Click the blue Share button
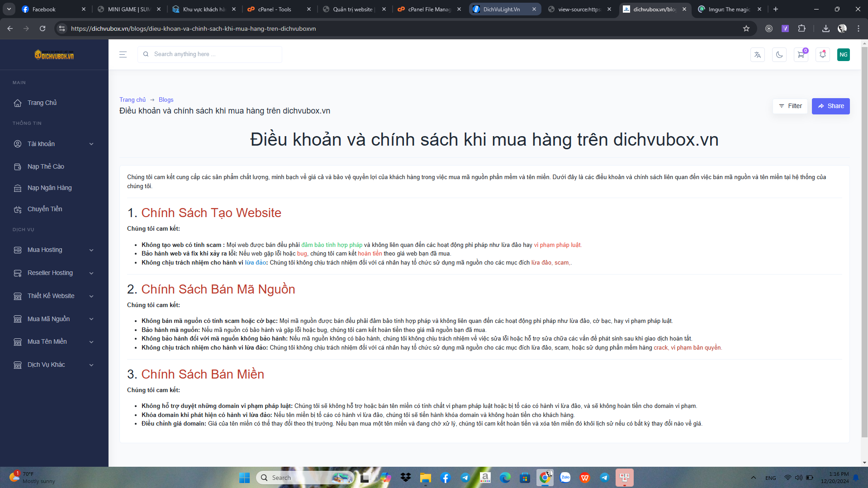The width and height of the screenshot is (868, 488). tap(830, 106)
